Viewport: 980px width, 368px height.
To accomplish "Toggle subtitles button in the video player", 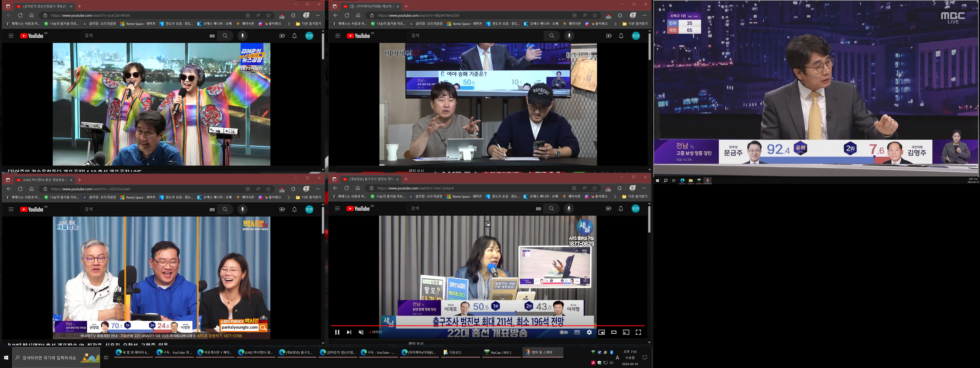I will 577,332.
